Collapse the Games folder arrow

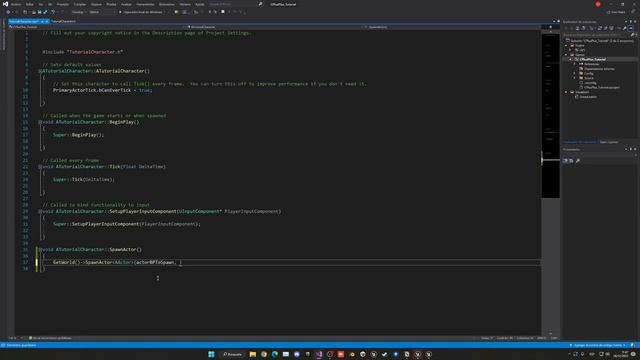pos(566,55)
